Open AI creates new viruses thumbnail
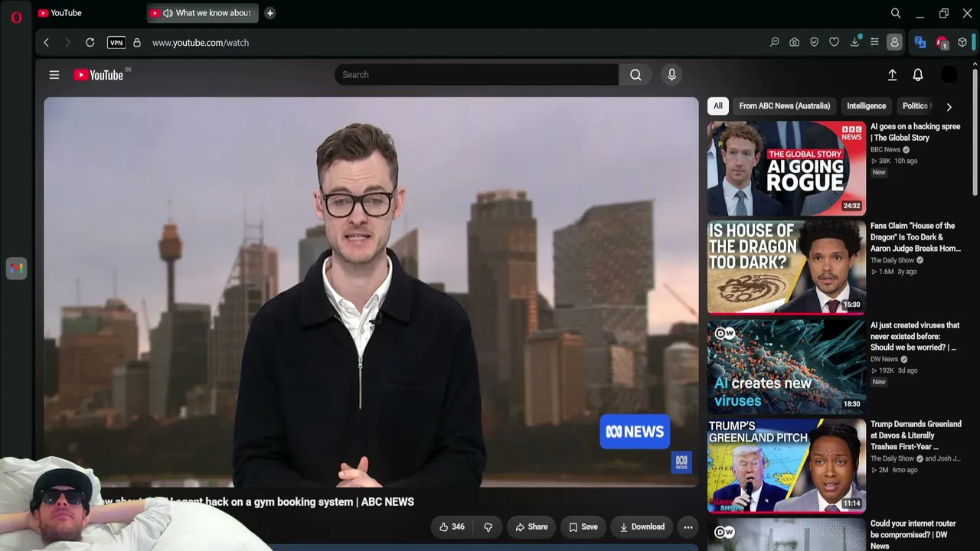 (x=786, y=367)
